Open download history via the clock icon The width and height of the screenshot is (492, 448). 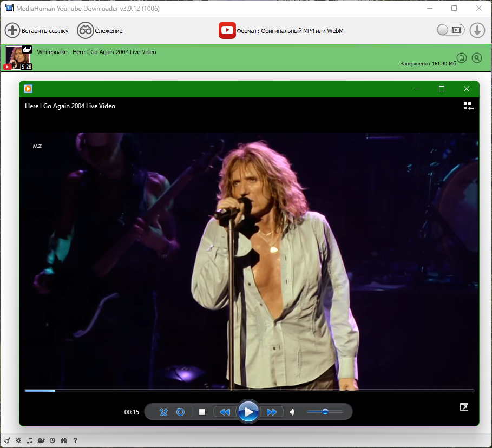click(x=53, y=440)
